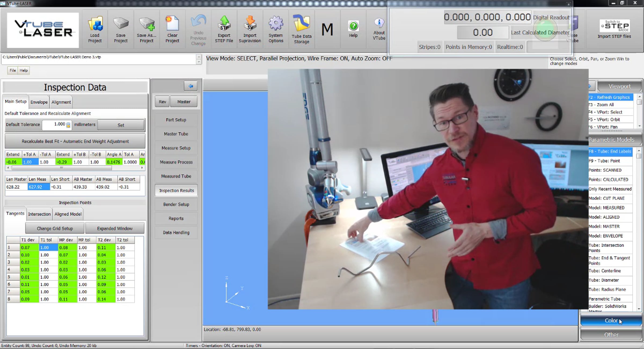Click the blue back arrow button
Viewport: 644px width, 349px height.
point(191,86)
